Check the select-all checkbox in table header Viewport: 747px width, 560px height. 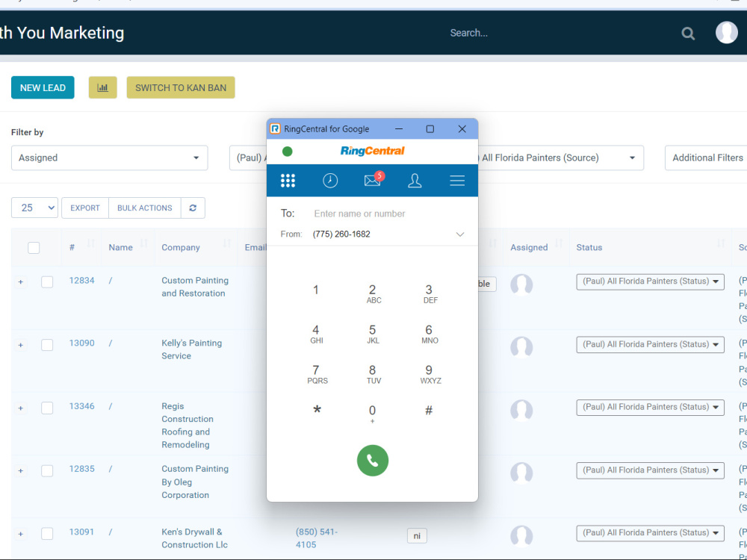pos(34,247)
